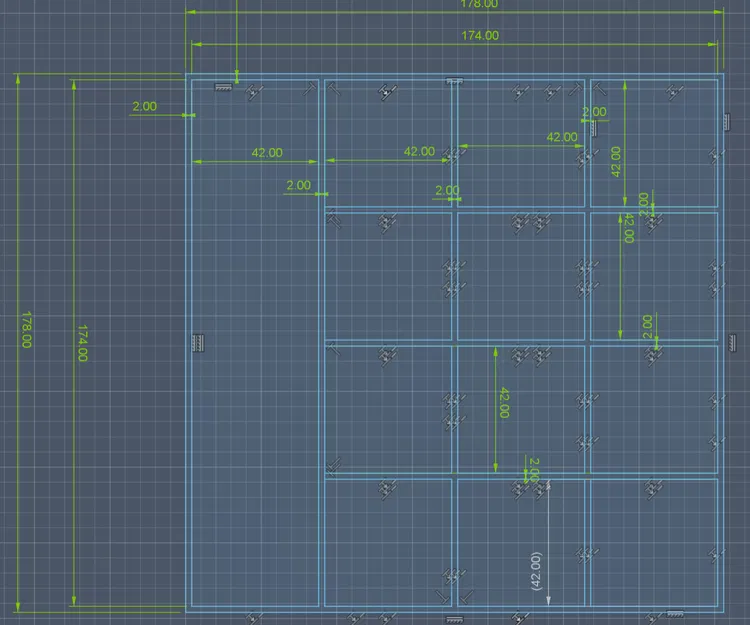
Task: Select 2.00 gap dimension between first and second columns
Action: 298,185
